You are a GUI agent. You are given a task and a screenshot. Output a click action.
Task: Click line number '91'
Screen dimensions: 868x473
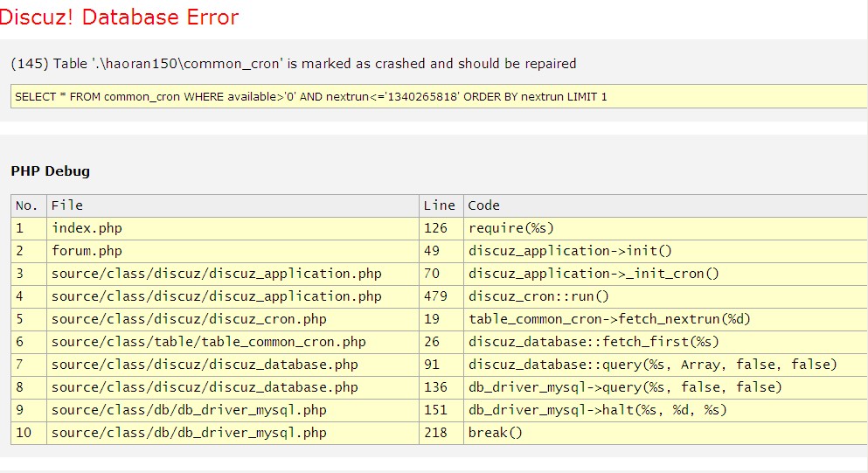pyautogui.click(x=432, y=365)
